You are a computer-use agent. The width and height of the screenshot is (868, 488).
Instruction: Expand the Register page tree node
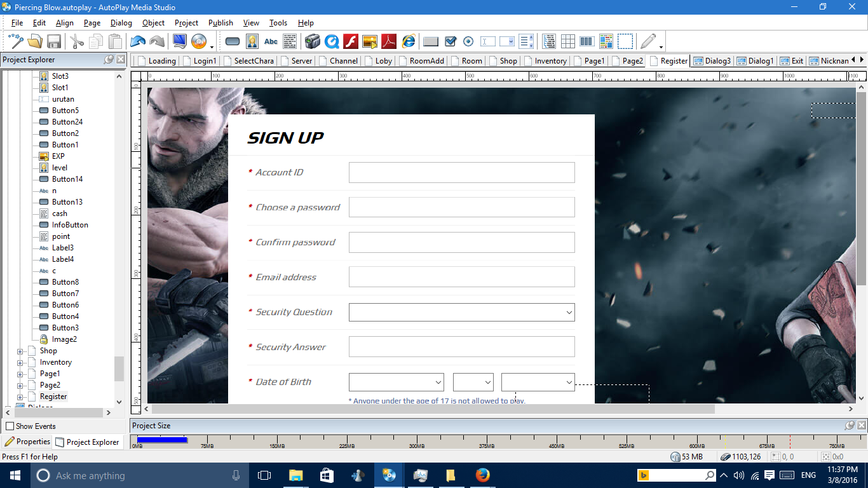20,396
